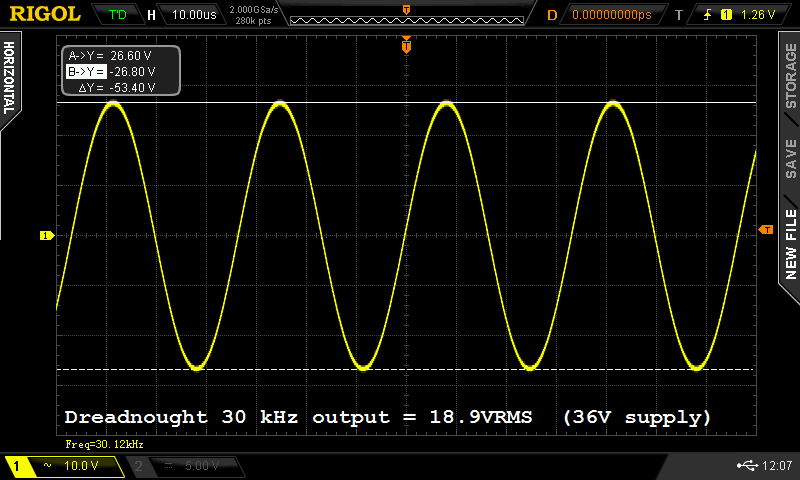
Task: Select the horizontal timebase 10.00us readout
Action: (194, 15)
